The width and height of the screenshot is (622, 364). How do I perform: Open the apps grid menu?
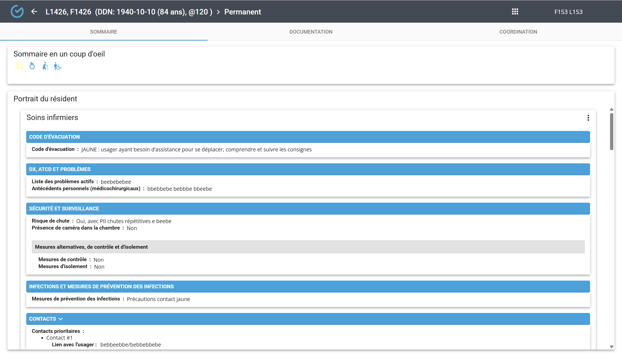click(515, 12)
